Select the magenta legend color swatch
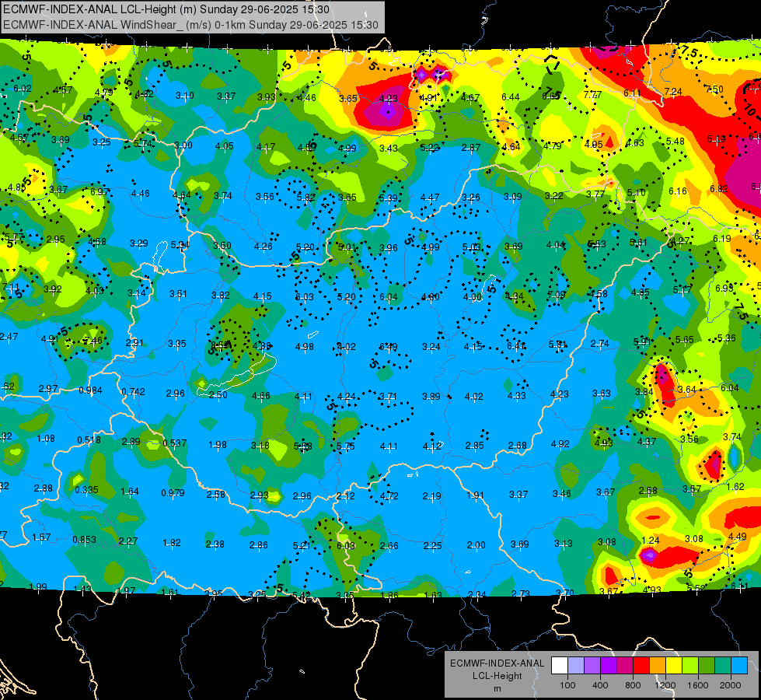761x700 pixels. point(625,666)
